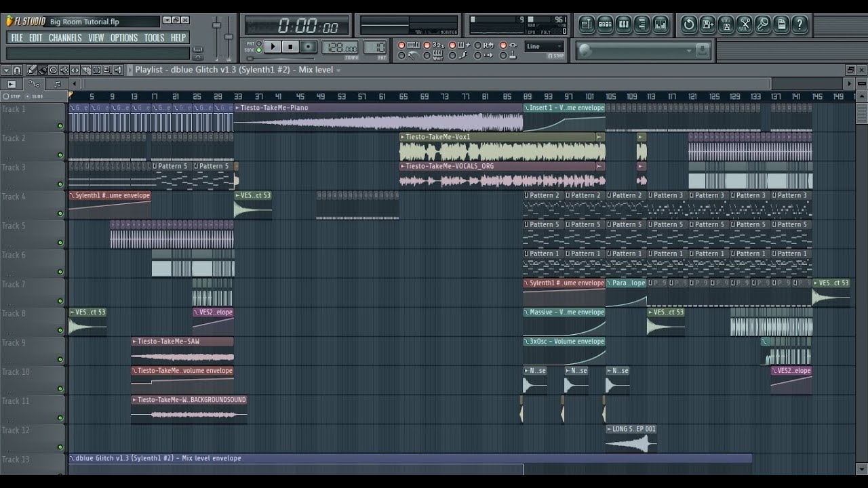Click the download button beside news dropdown
Viewport: 868px width, 488px height.
coord(703,51)
